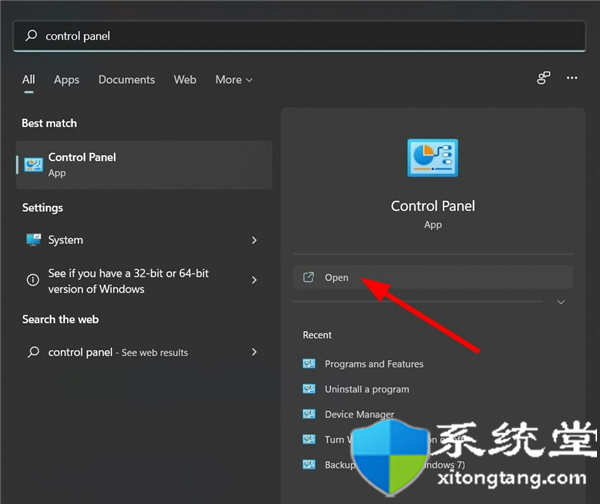Expand the web results chevron
Image resolution: width=600 pixels, height=504 pixels.
tap(253, 352)
